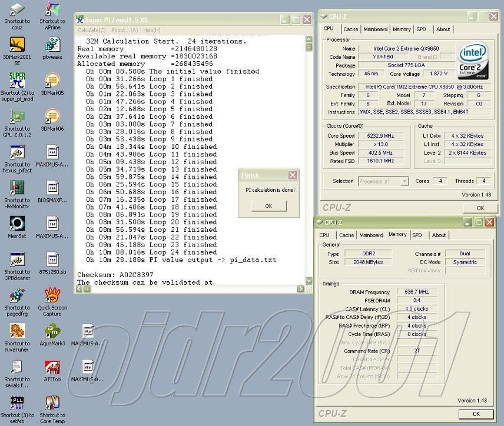Launch 3DMark2001 SE desktop icon
Viewport: 504px width, 426px height.
click(16, 52)
